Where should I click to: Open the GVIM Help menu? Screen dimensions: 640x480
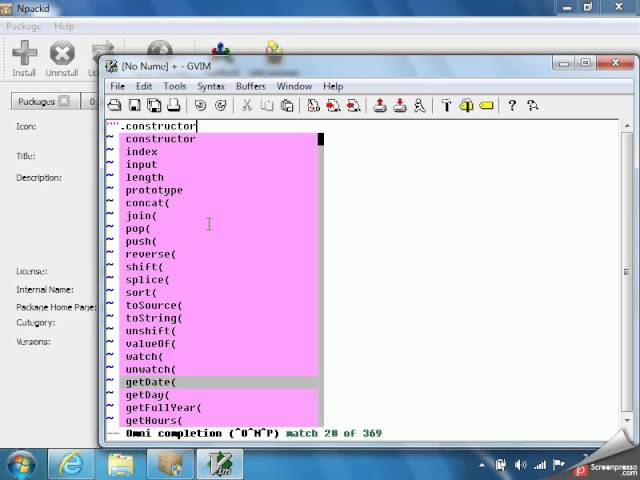pos(333,87)
